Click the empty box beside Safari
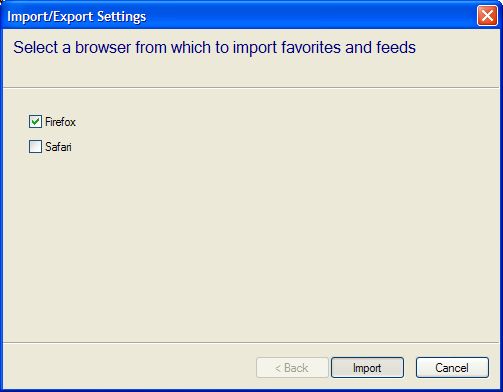This screenshot has height=392, width=503. [35, 146]
